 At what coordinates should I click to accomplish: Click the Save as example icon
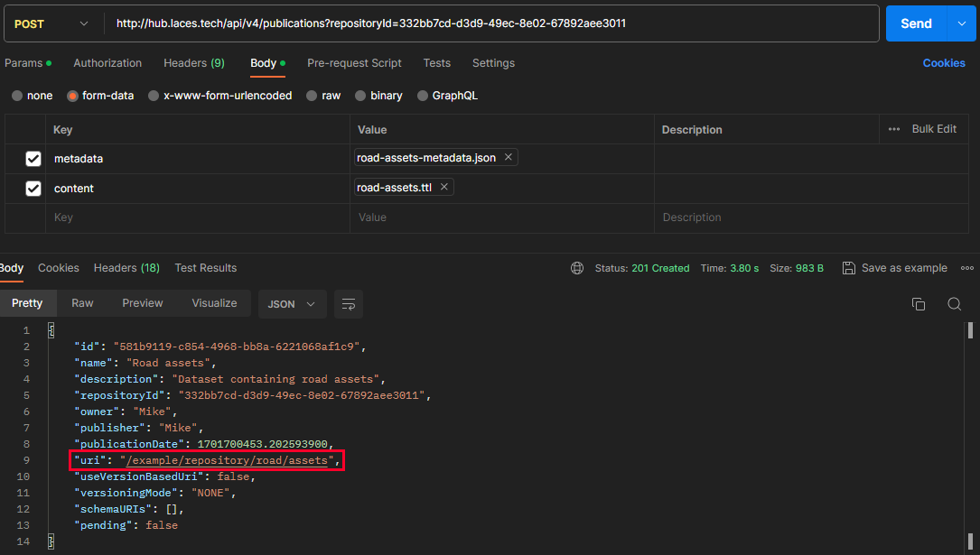point(849,268)
